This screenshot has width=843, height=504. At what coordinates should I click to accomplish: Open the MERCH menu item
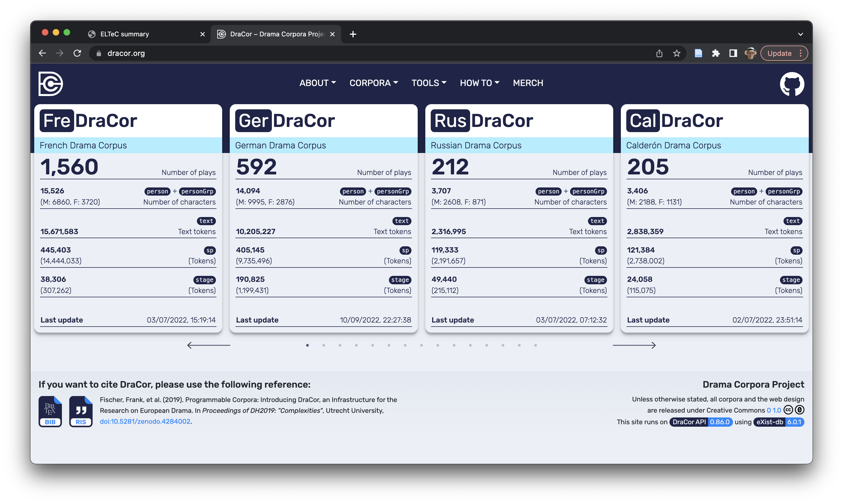point(528,83)
